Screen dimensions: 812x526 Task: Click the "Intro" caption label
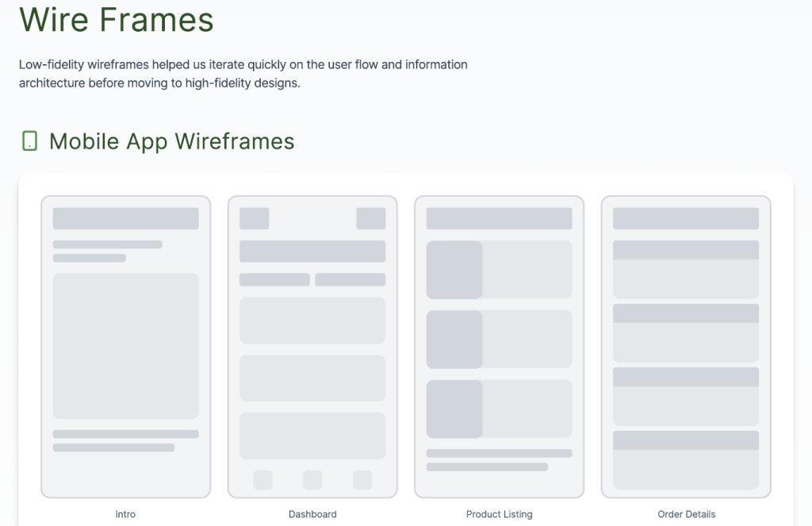pyautogui.click(x=125, y=514)
